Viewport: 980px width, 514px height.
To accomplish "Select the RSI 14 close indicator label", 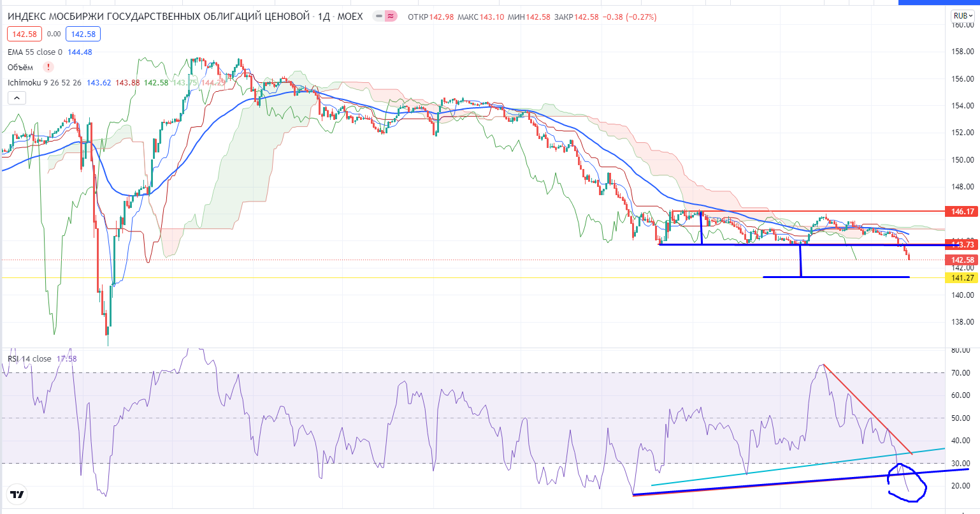I will pyautogui.click(x=29, y=359).
